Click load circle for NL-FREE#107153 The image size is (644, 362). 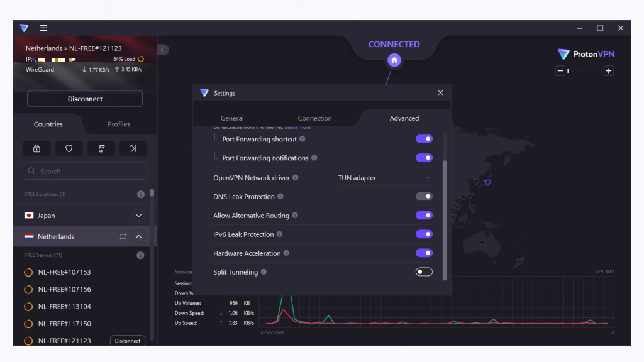[28, 272]
